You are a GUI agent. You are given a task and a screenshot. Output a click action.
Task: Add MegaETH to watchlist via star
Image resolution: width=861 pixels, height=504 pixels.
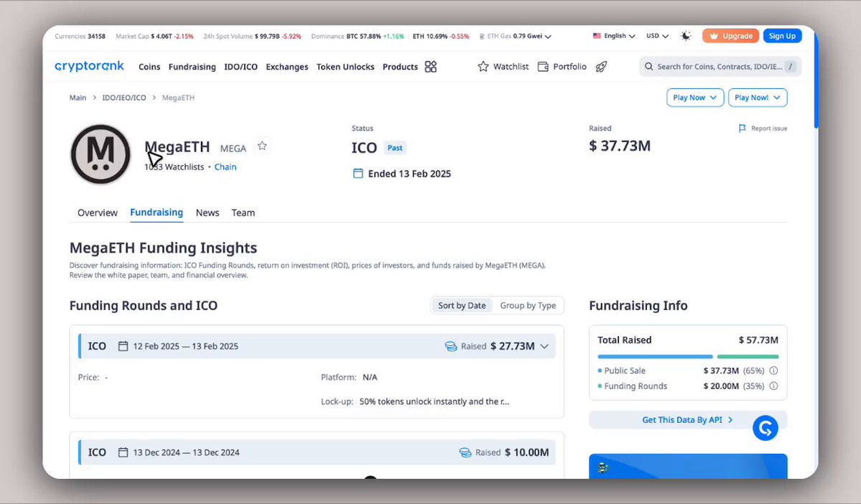pyautogui.click(x=263, y=146)
